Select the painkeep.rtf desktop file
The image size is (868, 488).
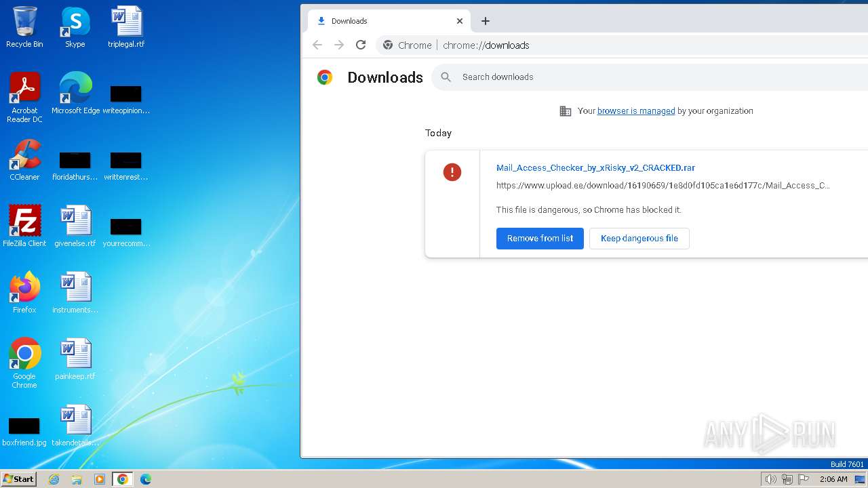tap(75, 359)
